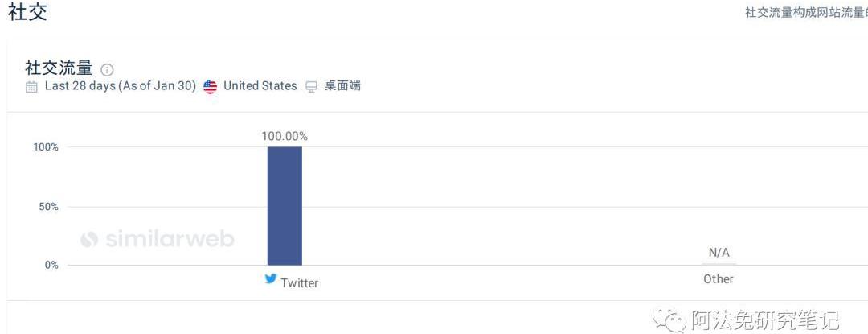Click the 桌面端 device label

[x=342, y=86]
